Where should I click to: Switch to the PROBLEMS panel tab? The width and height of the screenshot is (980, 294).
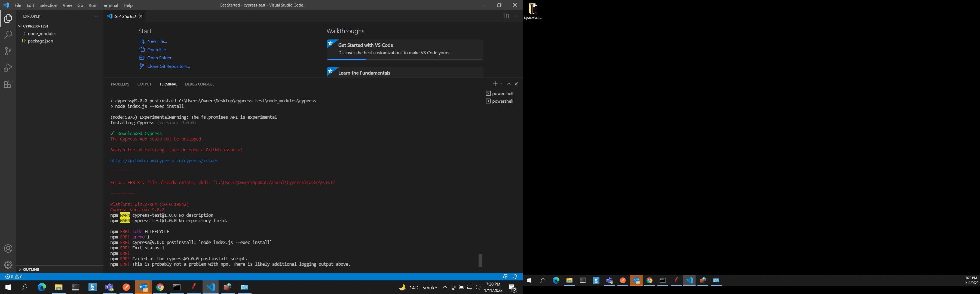coord(120,84)
